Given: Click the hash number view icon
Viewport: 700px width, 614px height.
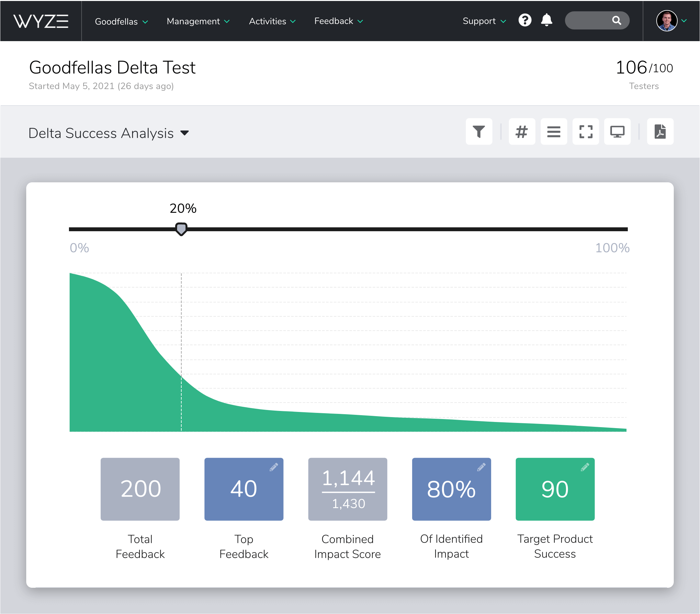Looking at the screenshot, I should coord(522,131).
